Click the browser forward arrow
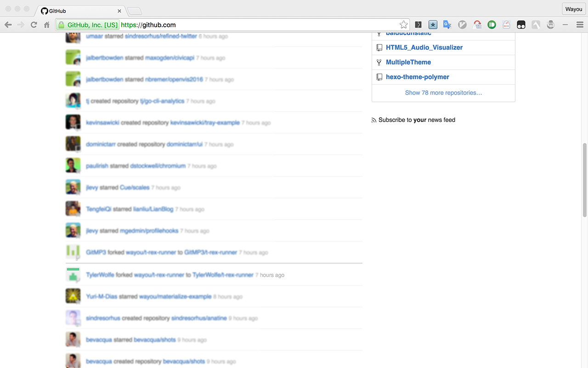This screenshot has width=588, height=368. pyautogui.click(x=21, y=25)
